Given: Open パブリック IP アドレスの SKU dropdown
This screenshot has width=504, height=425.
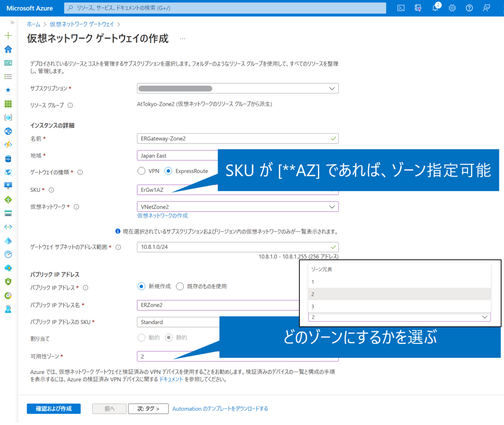Looking at the screenshot, I should click(178, 322).
